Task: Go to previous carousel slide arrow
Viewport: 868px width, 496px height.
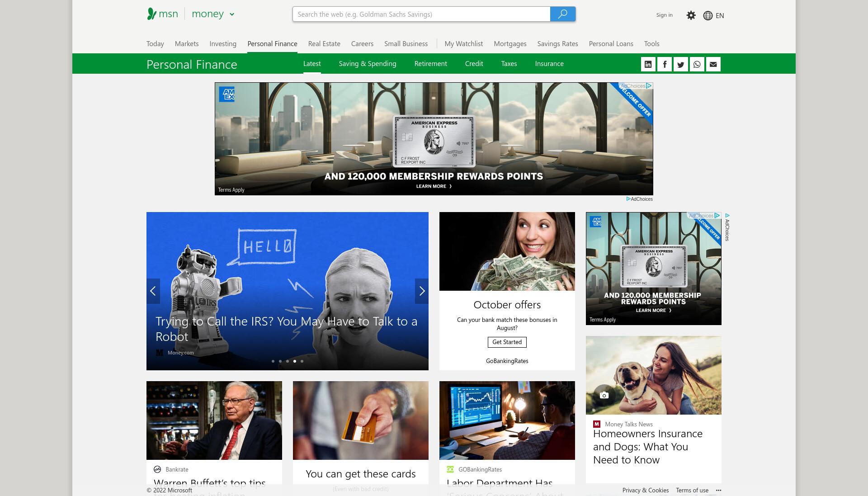Action: click(153, 291)
